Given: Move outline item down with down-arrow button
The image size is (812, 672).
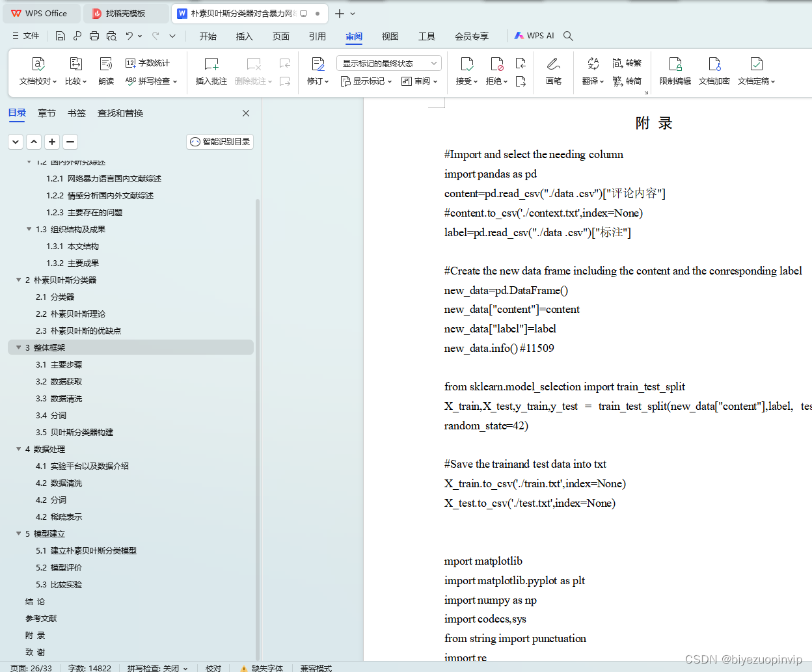Looking at the screenshot, I should tap(16, 142).
